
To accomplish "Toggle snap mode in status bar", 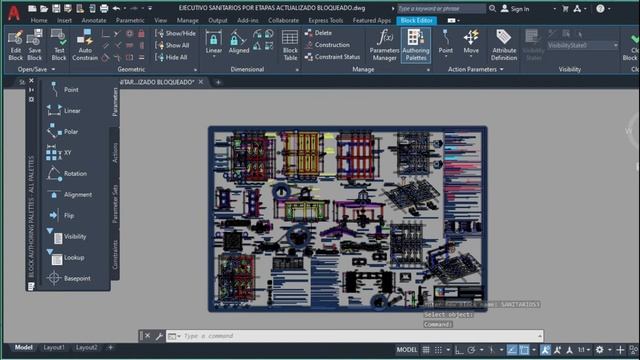I will tap(438, 350).
